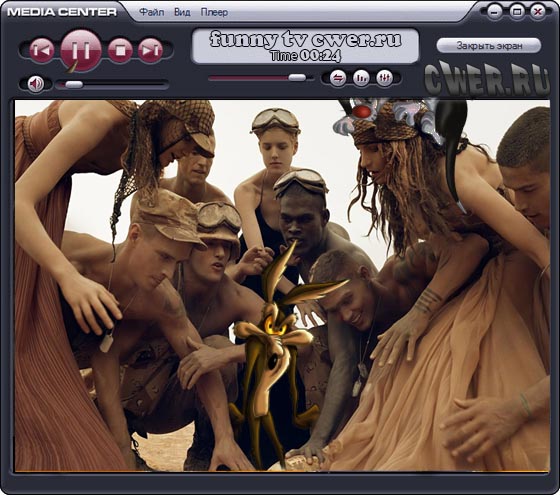The image size is (560, 495).
Task: Open the Плеер menu
Action: point(214,12)
